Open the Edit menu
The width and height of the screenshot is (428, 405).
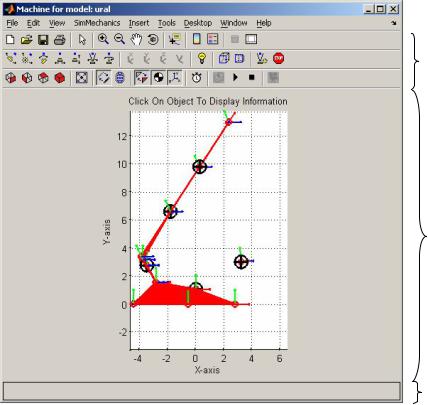pos(33,23)
